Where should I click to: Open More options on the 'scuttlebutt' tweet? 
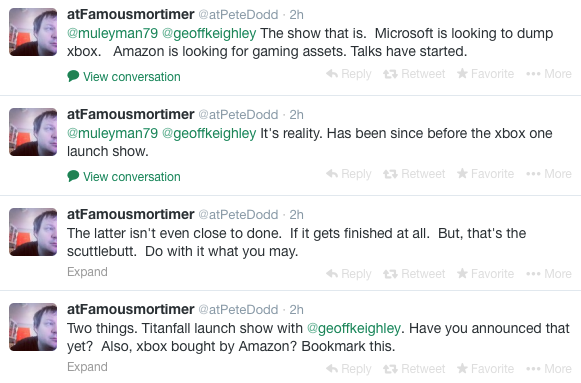(549, 274)
